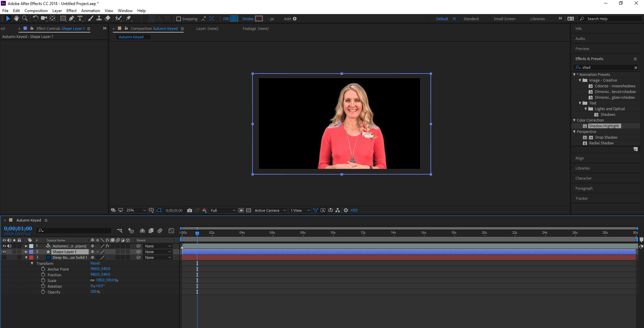644x328 pixels.
Task: Open the Animation menu
Action: [90, 11]
